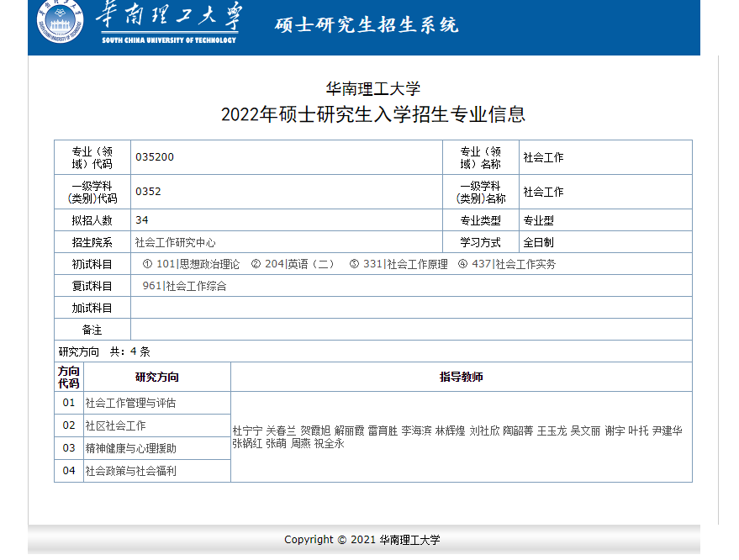Select the study mode 全日制
Image resolution: width=739 pixels, height=560 pixels.
(x=539, y=242)
